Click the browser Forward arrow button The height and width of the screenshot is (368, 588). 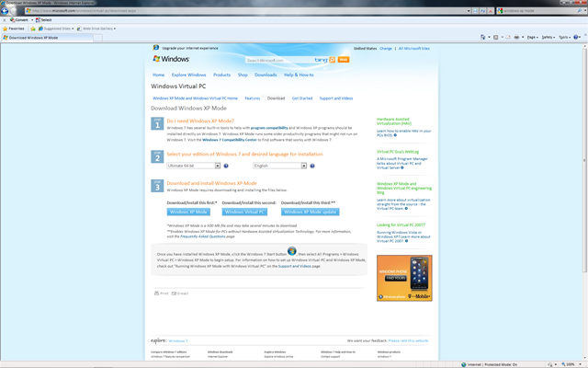click(x=14, y=11)
